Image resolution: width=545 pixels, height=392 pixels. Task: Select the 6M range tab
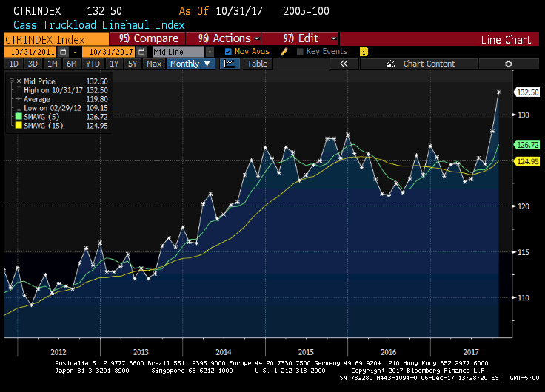[72, 64]
